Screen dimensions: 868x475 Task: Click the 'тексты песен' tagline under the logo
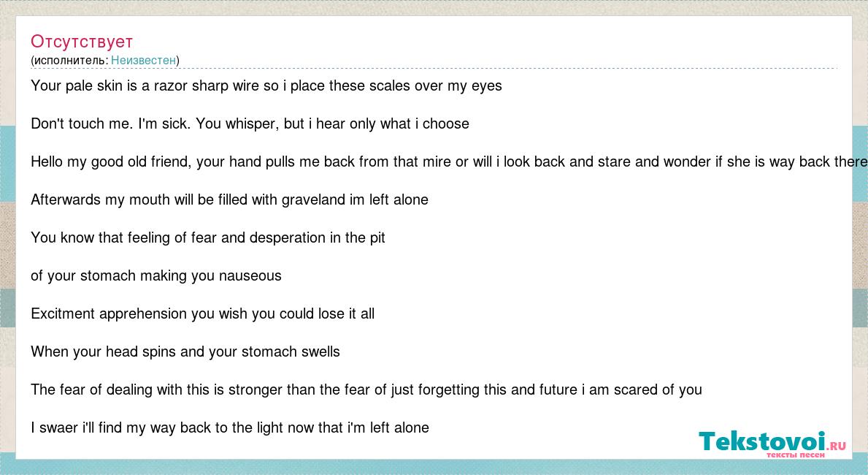796,455
